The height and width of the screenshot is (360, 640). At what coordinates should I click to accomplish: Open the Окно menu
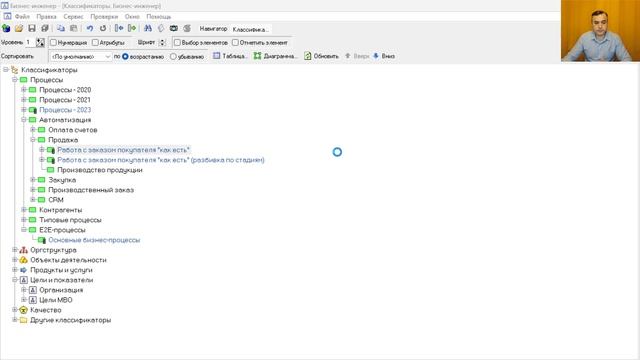point(132,17)
